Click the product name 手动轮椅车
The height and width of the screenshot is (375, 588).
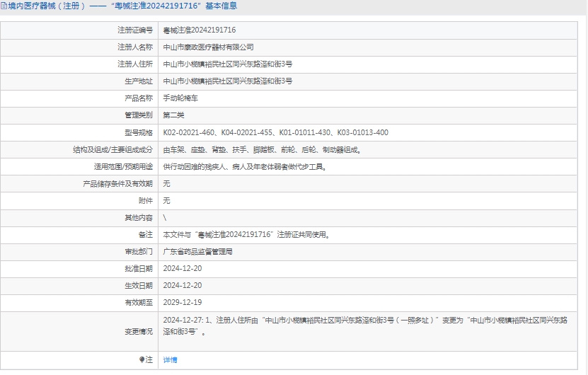181,98
